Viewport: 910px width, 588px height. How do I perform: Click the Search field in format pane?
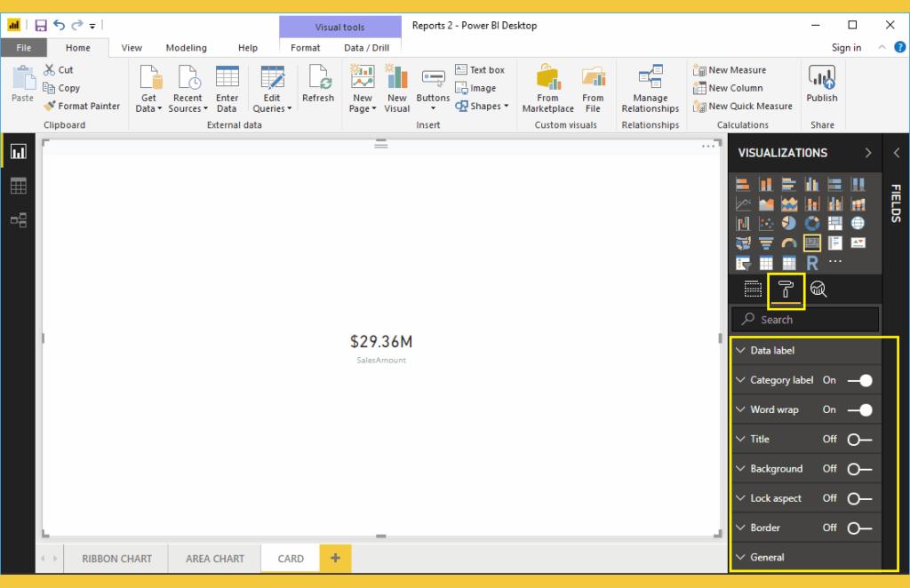click(805, 320)
